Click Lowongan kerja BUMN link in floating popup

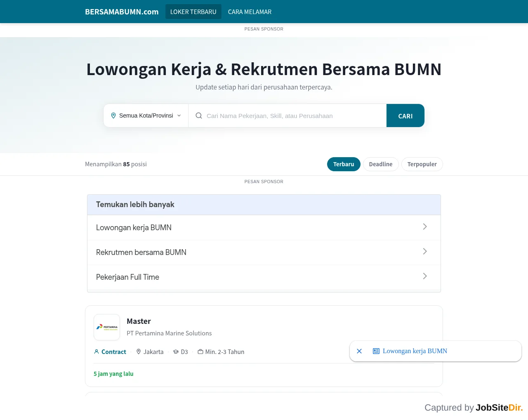point(415,351)
